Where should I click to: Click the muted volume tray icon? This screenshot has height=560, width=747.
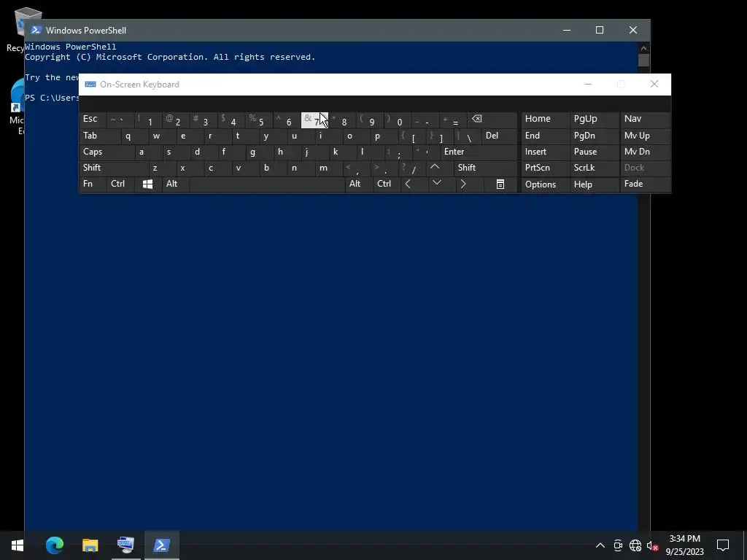click(x=652, y=545)
